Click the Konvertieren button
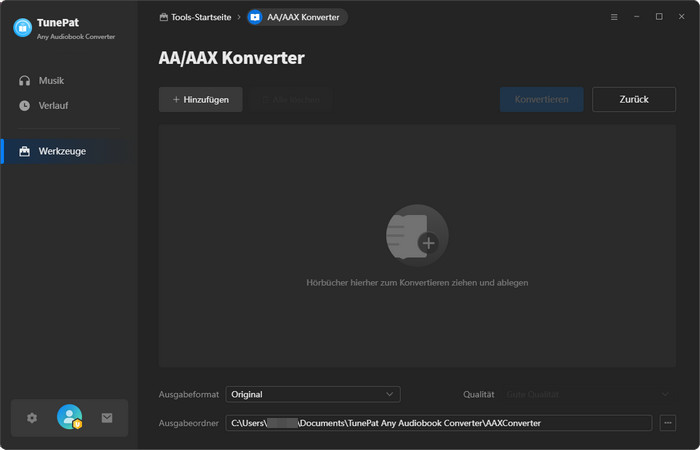Viewport: 700px width, 450px height. coord(542,100)
